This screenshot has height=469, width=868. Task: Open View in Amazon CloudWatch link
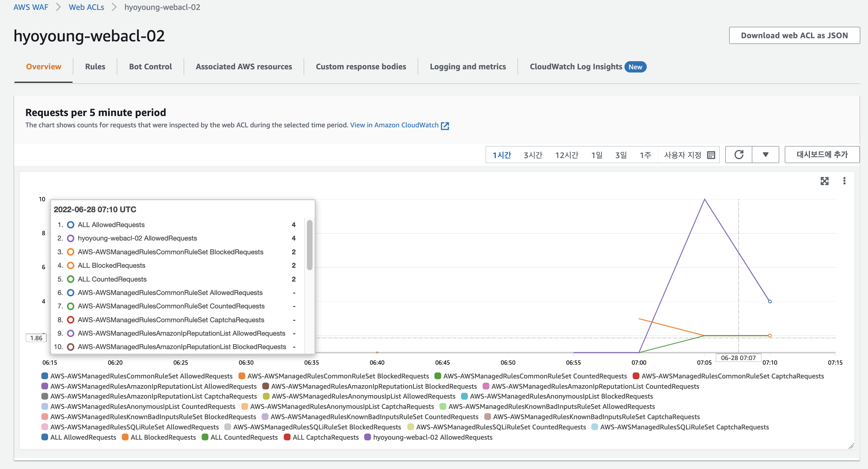[x=394, y=125]
